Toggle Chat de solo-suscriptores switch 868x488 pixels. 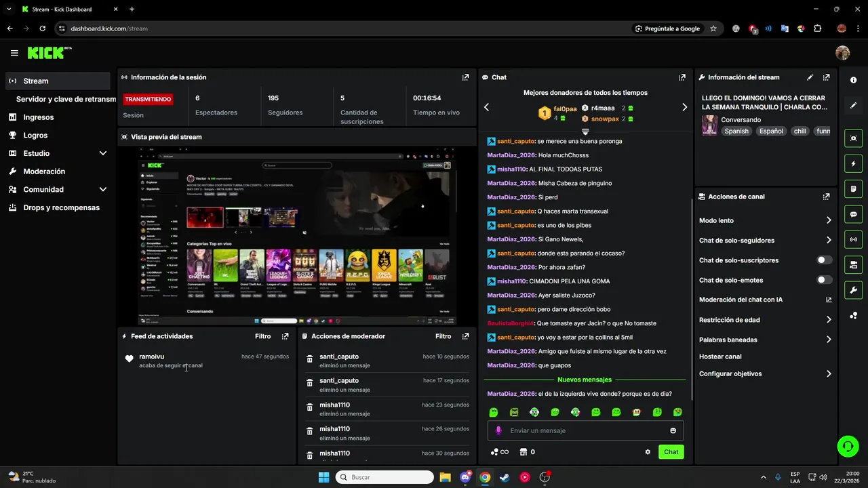click(824, 260)
